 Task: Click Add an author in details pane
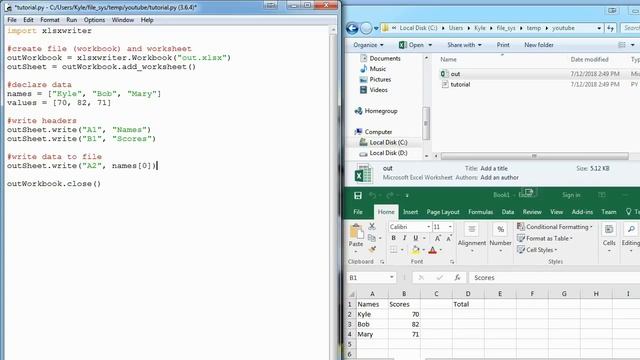click(x=500, y=178)
